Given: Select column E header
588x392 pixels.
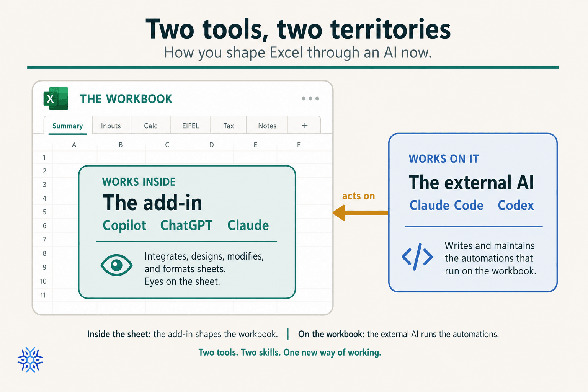Looking at the screenshot, I should pos(255,145).
